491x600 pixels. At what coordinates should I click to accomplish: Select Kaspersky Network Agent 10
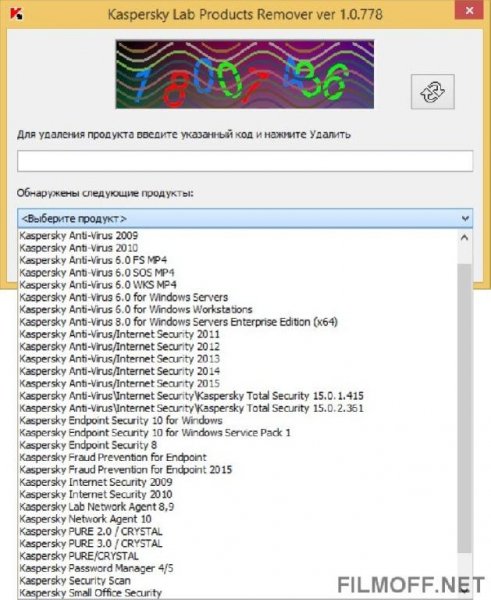[238, 519]
